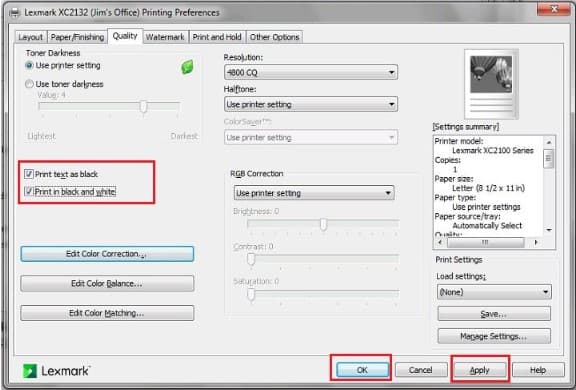The image size is (576, 390).
Task: Click the Apply button
Action: click(x=479, y=370)
